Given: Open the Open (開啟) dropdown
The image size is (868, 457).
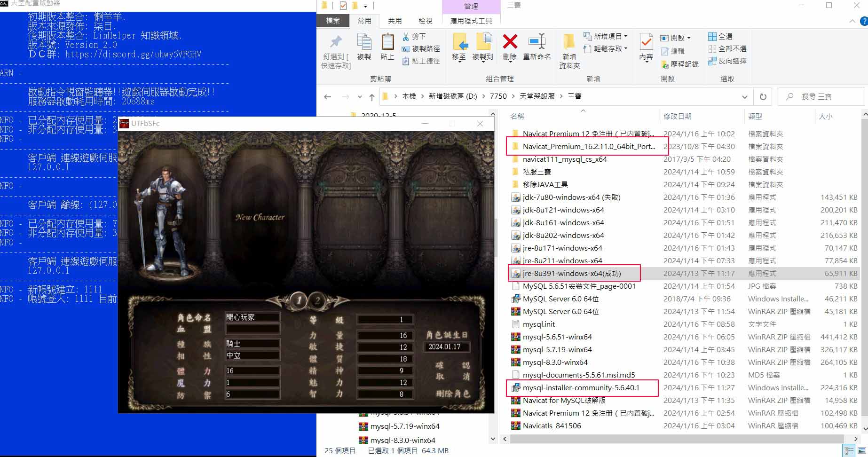Looking at the screenshot, I should pos(676,38).
